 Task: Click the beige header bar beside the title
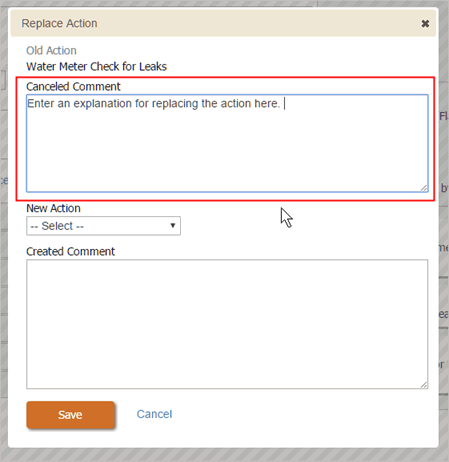point(259,23)
